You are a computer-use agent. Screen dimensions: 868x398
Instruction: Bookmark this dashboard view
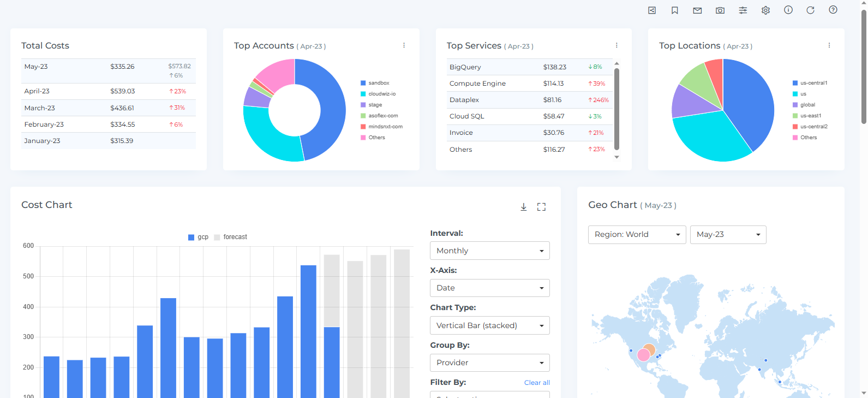click(675, 10)
